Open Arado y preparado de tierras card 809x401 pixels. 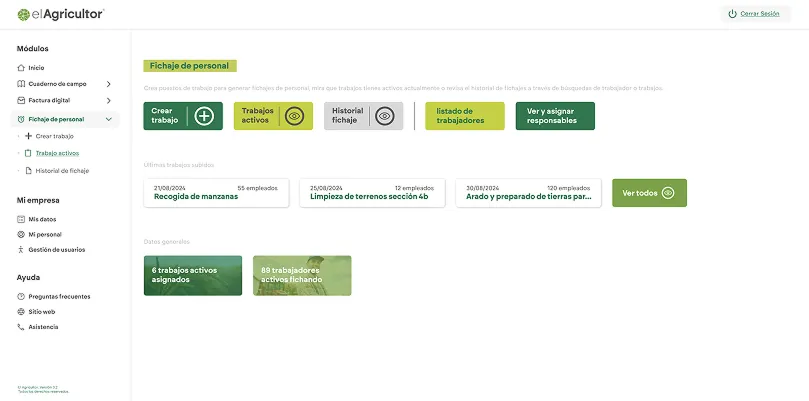[x=529, y=193]
